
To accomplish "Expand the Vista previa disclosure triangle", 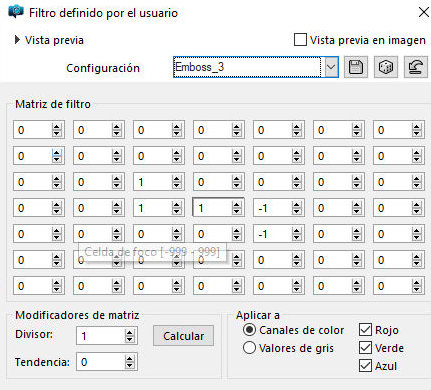I will (x=17, y=40).
